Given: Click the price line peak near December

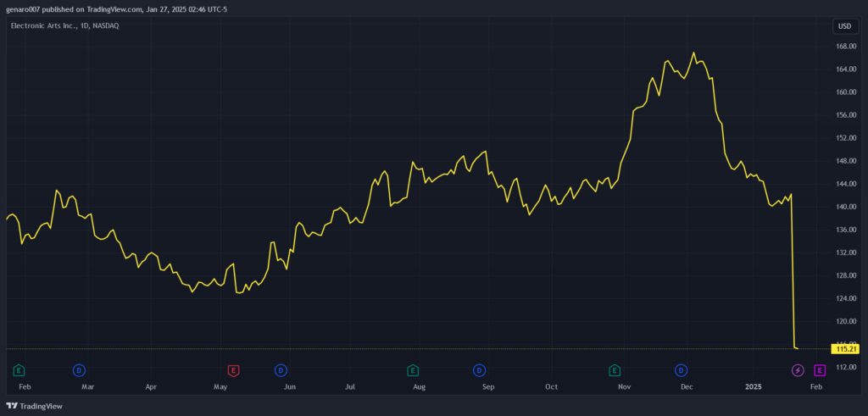Looking at the screenshot, I should [694, 53].
